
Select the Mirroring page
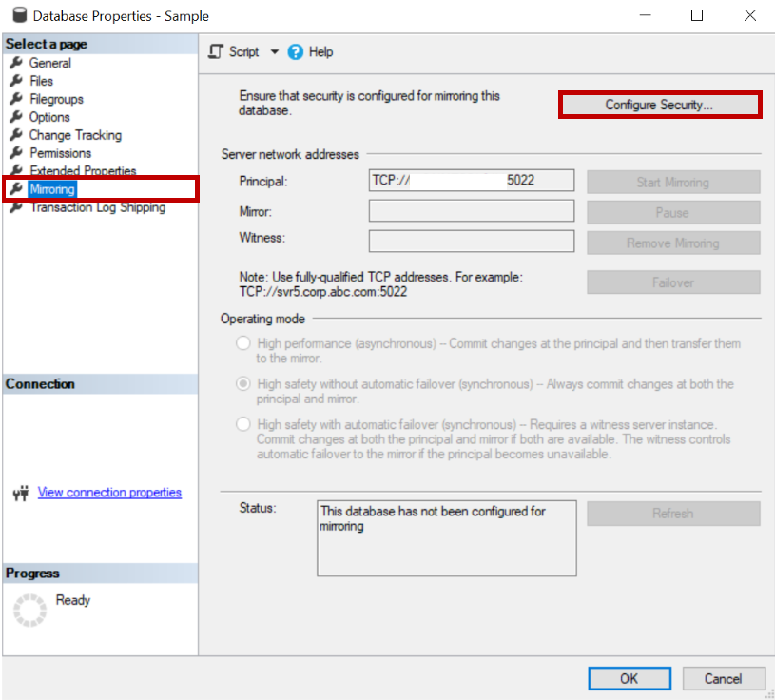(52, 189)
